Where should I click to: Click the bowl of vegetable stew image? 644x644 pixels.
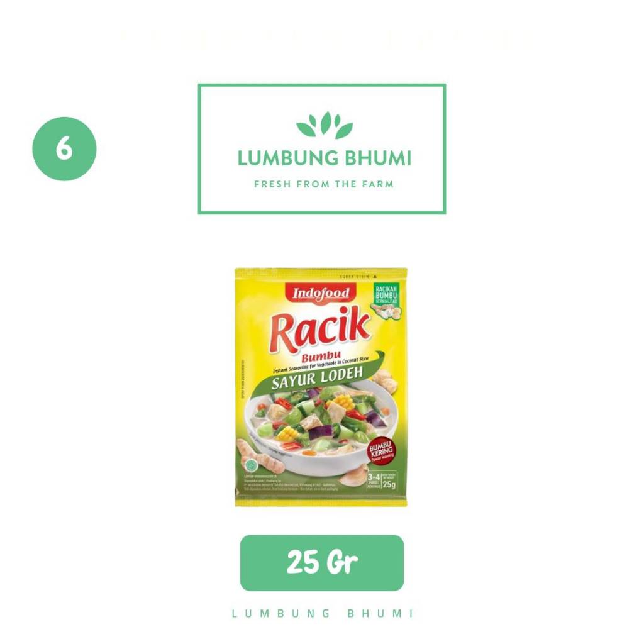pos(320,427)
